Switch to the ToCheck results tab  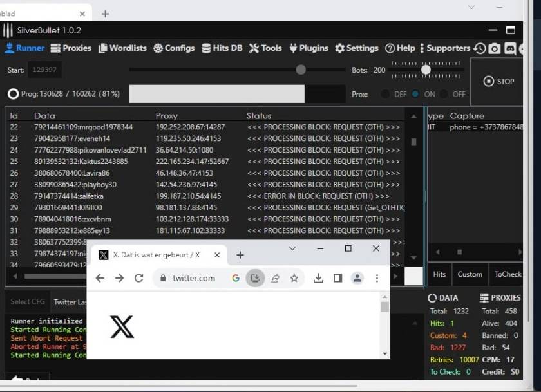pos(508,274)
